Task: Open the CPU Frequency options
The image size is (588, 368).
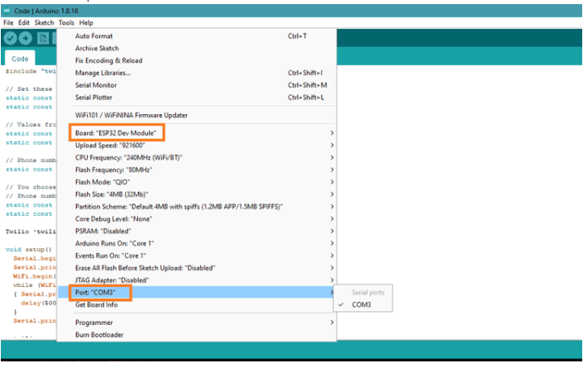Action: click(x=128, y=156)
